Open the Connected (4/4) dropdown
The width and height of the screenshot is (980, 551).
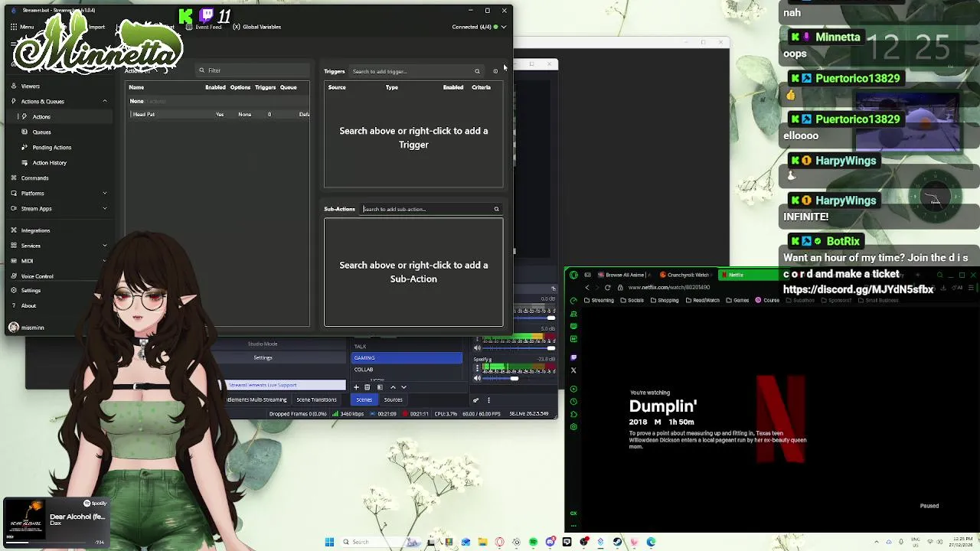point(479,27)
